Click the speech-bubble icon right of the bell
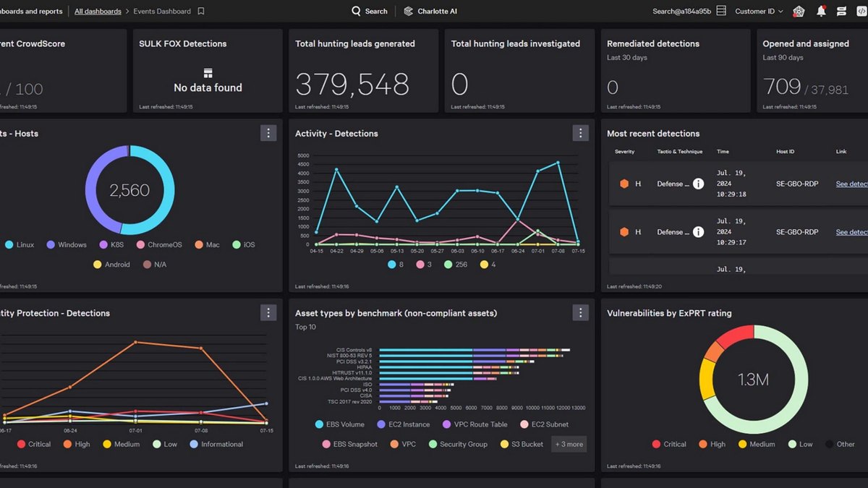The image size is (868, 488). 841,12
